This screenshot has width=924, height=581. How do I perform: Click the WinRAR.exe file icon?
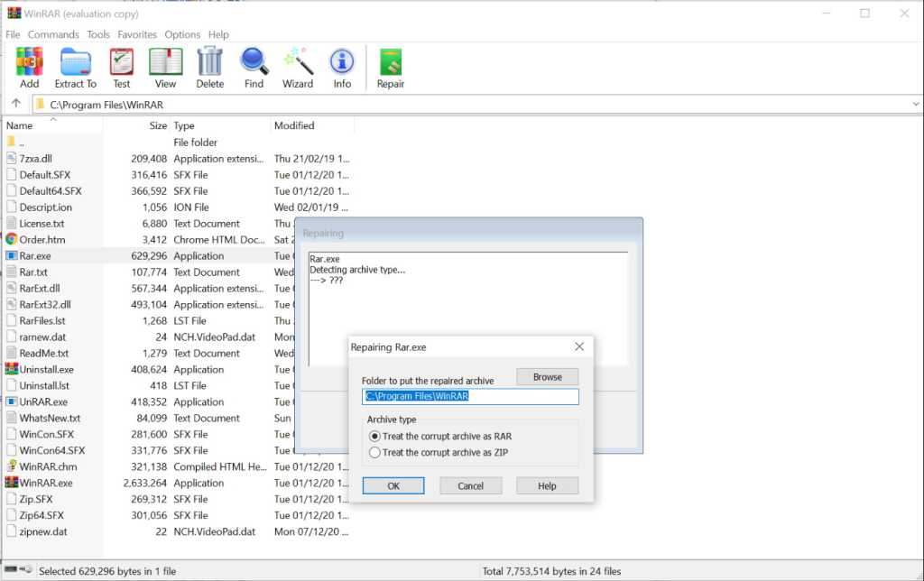pyautogui.click(x=11, y=483)
